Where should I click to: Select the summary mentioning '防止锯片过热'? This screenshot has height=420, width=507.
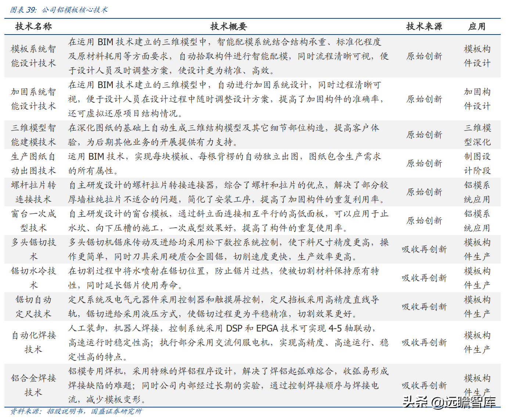[x=224, y=278]
